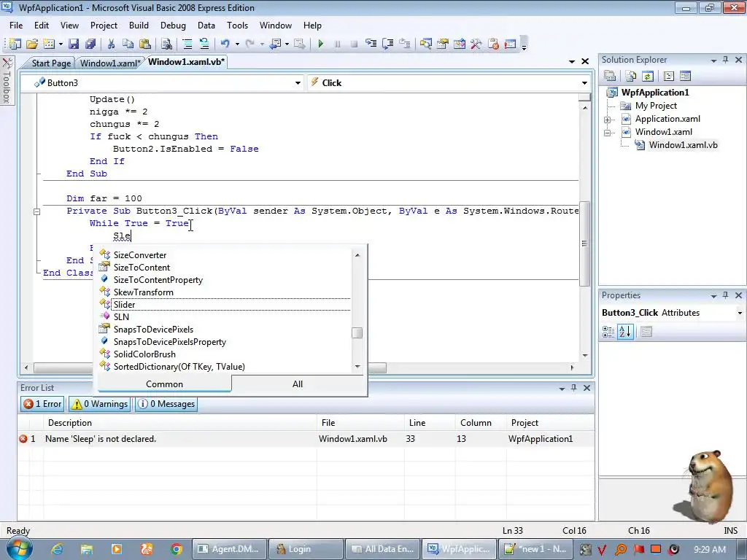Toggle the 0 Warnings filter button

[x=100, y=404]
